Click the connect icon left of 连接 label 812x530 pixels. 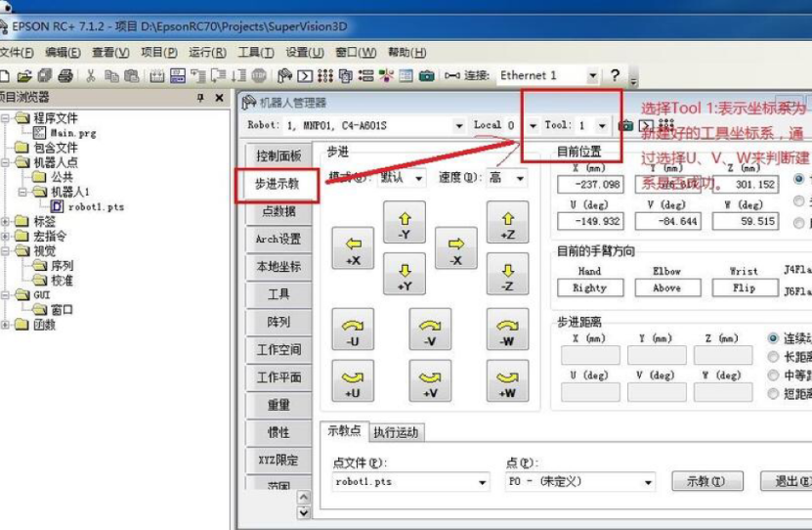(452, 76)
